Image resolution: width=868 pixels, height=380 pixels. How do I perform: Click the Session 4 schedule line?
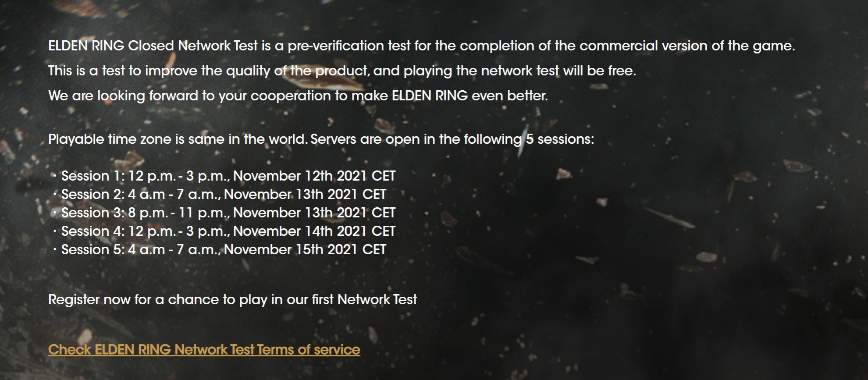[228, 231]
